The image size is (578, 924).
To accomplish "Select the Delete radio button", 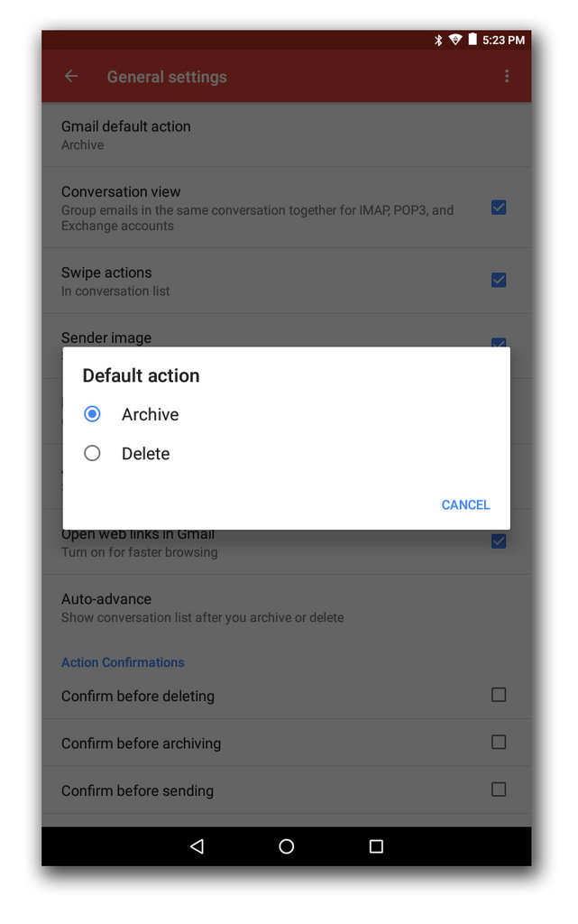I will pos(92,453).
